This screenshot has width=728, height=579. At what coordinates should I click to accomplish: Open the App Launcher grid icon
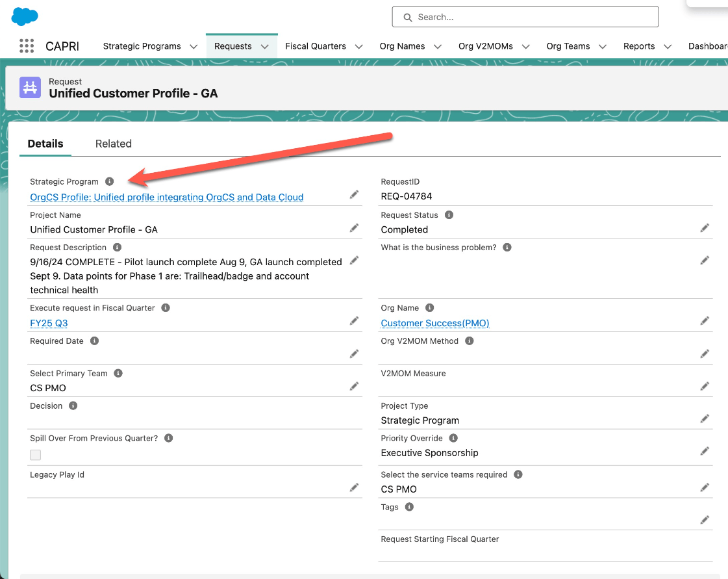(x=27, y=46)
